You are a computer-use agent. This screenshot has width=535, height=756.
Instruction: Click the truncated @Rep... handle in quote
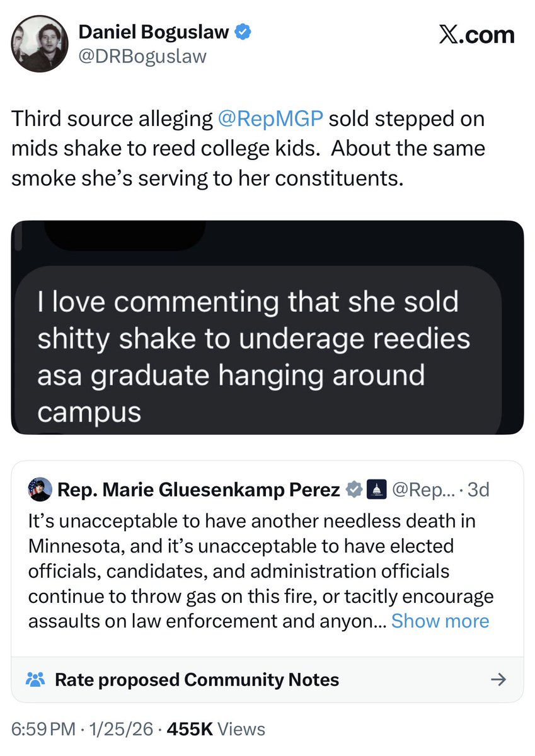422,490
